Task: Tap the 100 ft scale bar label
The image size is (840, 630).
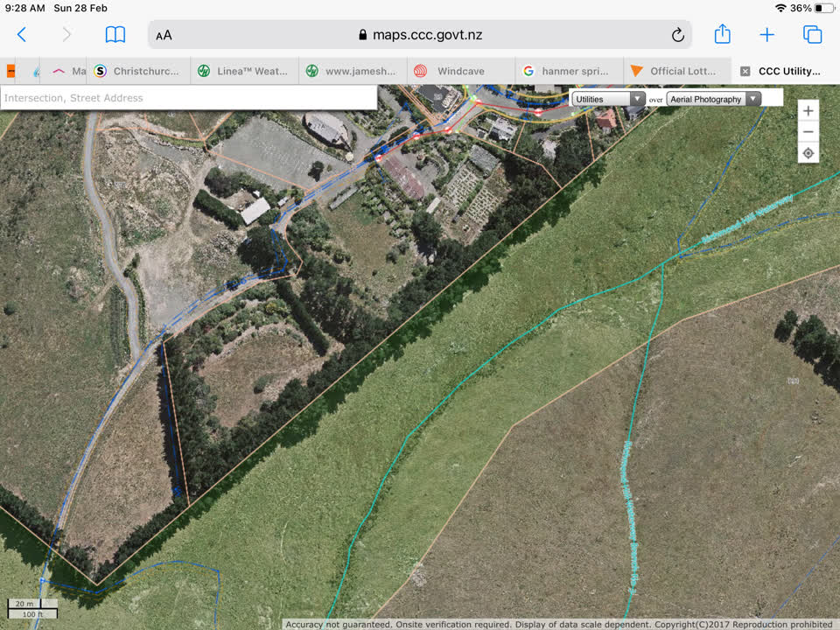Action: pos(32,614)
